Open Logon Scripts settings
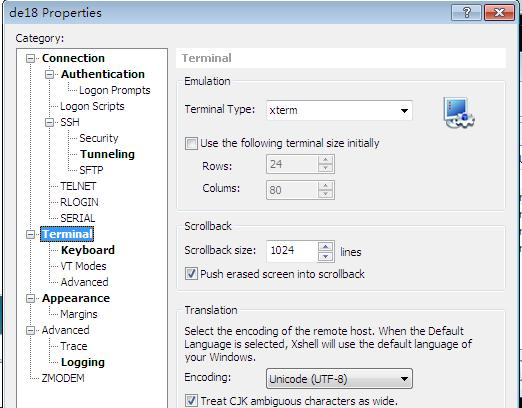The width and height of the screenshot is (522, 408). click(x=92, y=106)
